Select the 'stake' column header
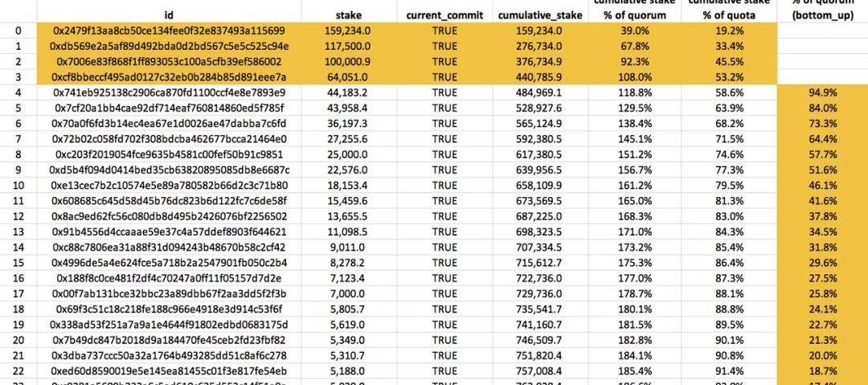Viewport: 868px width, 385px height. pos(349,15)
